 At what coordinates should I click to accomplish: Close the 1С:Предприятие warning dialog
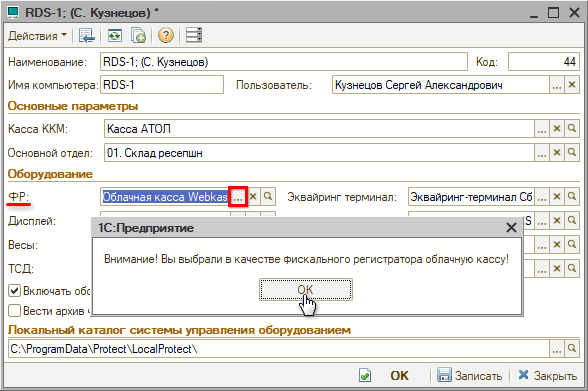coord(512,228)
